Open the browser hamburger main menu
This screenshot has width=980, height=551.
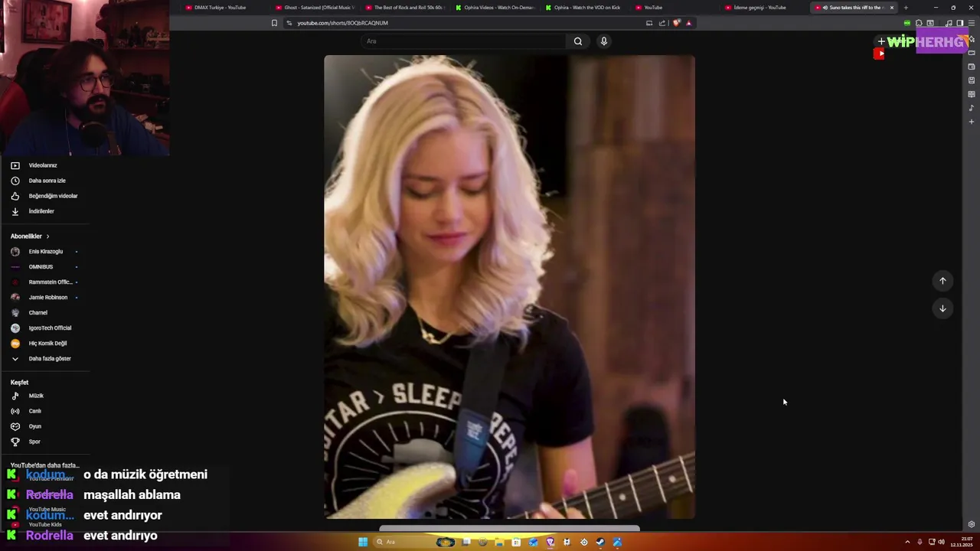click(972, 23)
